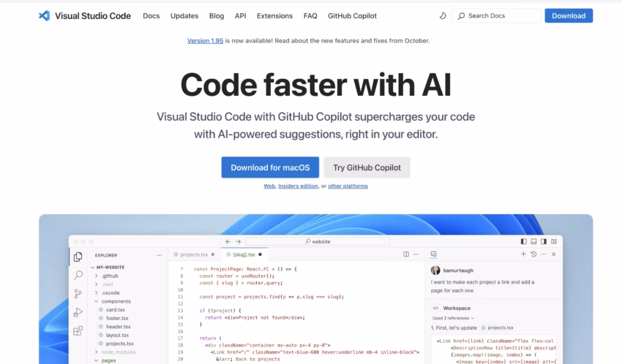
Task: Click the back arrow in editor title bar
Action: (228, 241)
